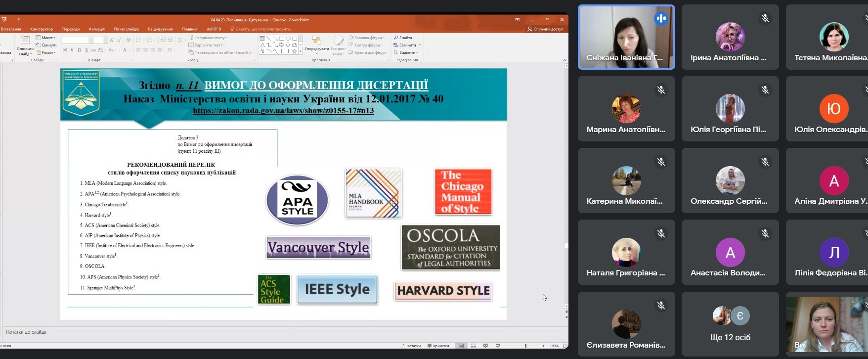Start Slide Show from the status bar icon
The width and height of the screenshot is (868, 359).
pos(498,346)
